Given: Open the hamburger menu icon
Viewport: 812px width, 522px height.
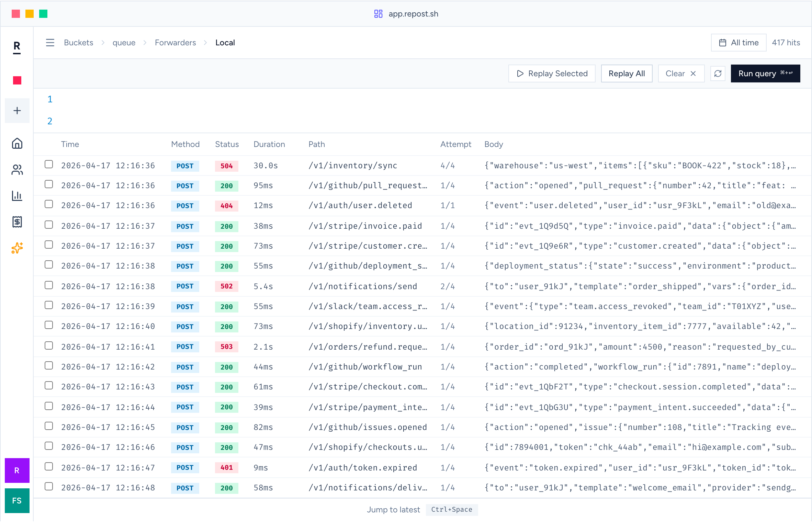Looking at the screenshot, I should 50,43.
